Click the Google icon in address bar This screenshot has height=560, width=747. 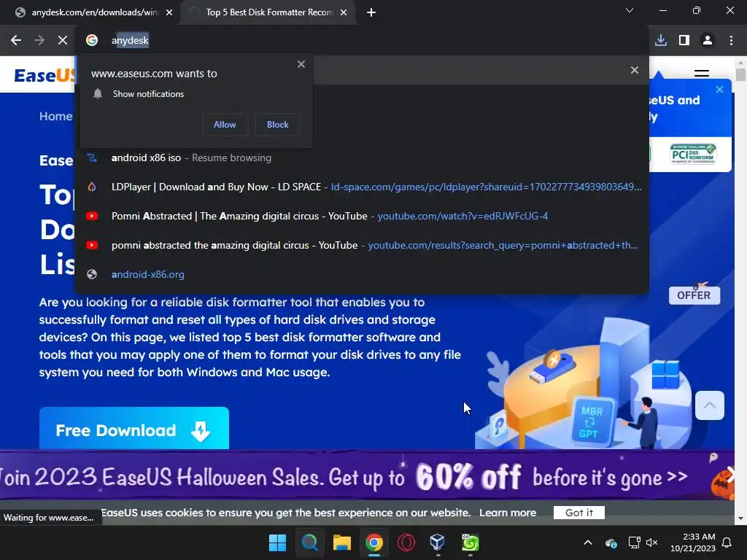pyautogui.click(x=92, y=41)
